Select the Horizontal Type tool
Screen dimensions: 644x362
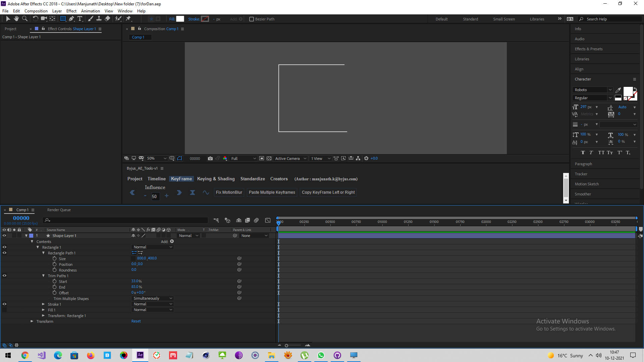click(x=80, y=19)
